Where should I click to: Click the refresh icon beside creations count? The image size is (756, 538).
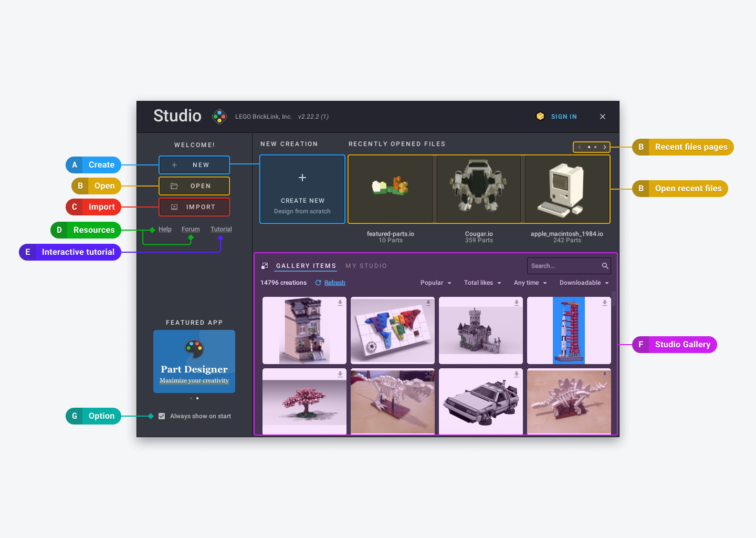(x=318, y=283)
